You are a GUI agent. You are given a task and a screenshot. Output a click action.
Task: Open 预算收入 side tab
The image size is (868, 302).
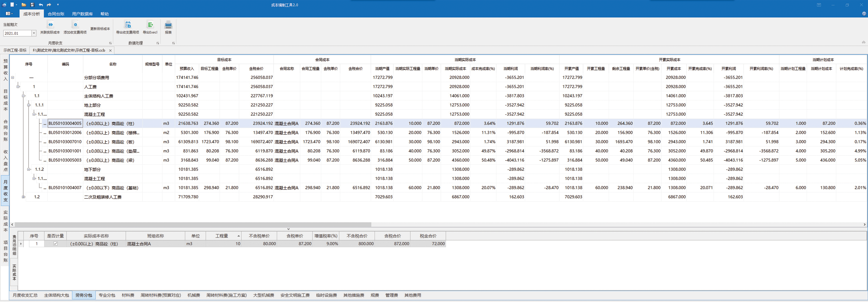[5, 70]
